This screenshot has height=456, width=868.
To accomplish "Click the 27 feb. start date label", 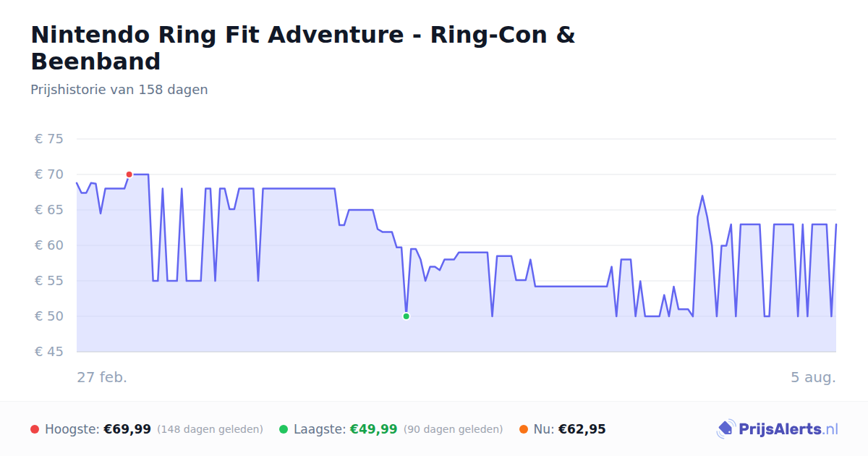I will (102, 377).
